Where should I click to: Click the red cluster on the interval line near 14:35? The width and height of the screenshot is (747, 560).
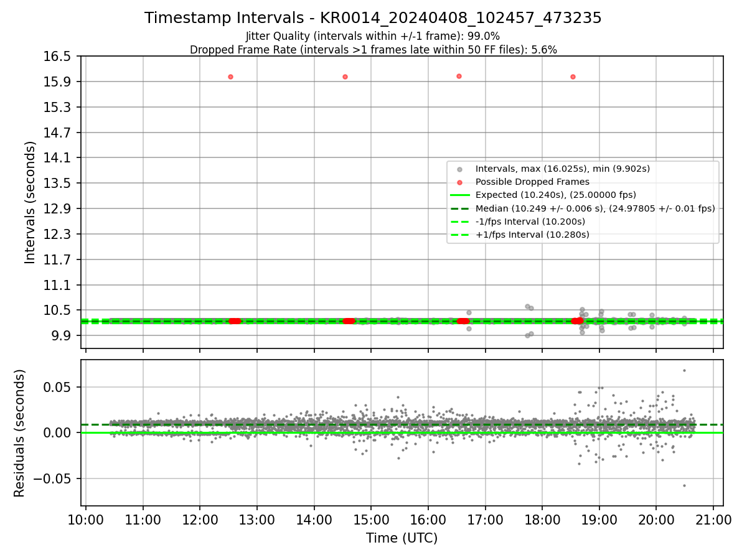coord(349,321)
